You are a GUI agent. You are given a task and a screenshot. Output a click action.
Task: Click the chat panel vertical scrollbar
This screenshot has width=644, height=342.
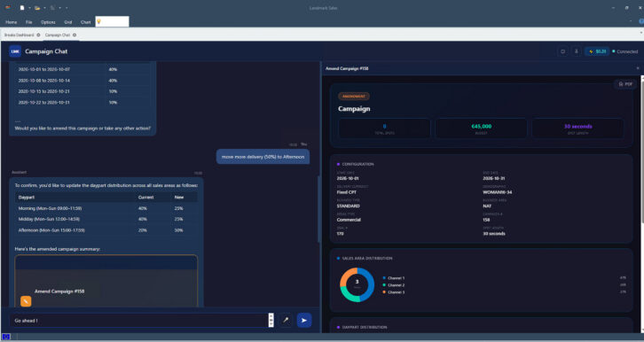[x=318, y=209]
